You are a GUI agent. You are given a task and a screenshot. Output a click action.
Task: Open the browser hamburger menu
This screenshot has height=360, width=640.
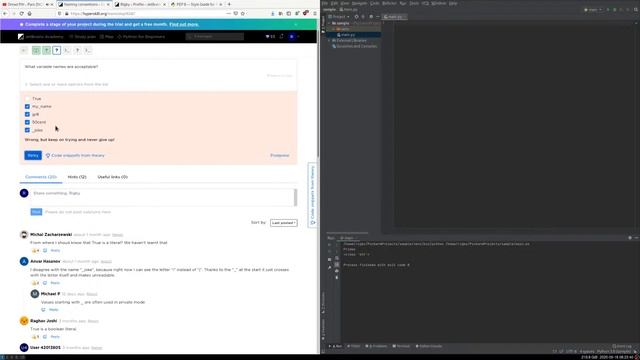coord(314,13)
